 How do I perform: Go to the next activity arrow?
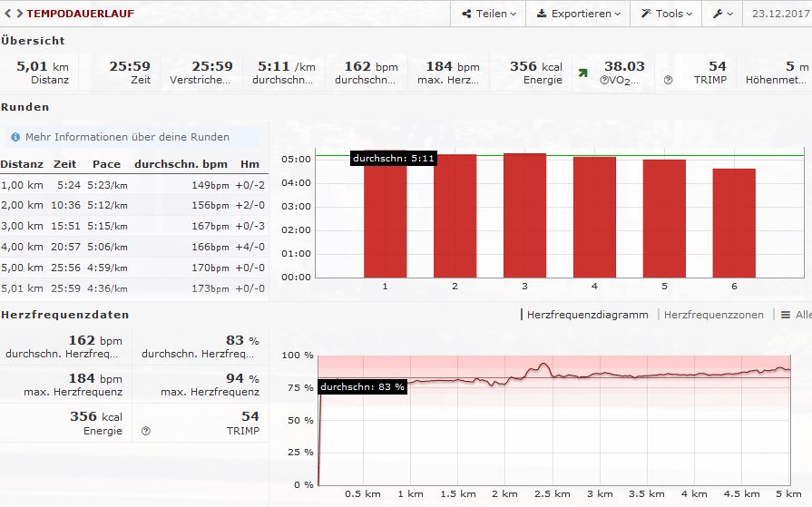(x=19, y=14)
